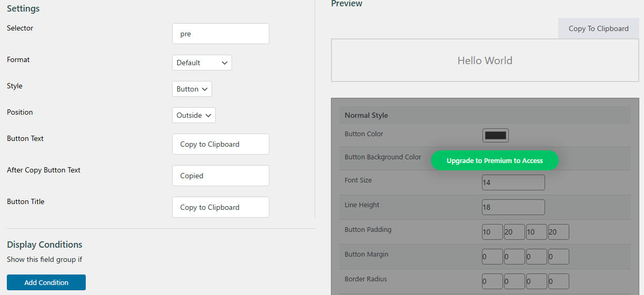Image resolution: width=644 pixels, height=295 pixels.
Task: Expand the Style dropdown showing Button
Action: point(192,89)
